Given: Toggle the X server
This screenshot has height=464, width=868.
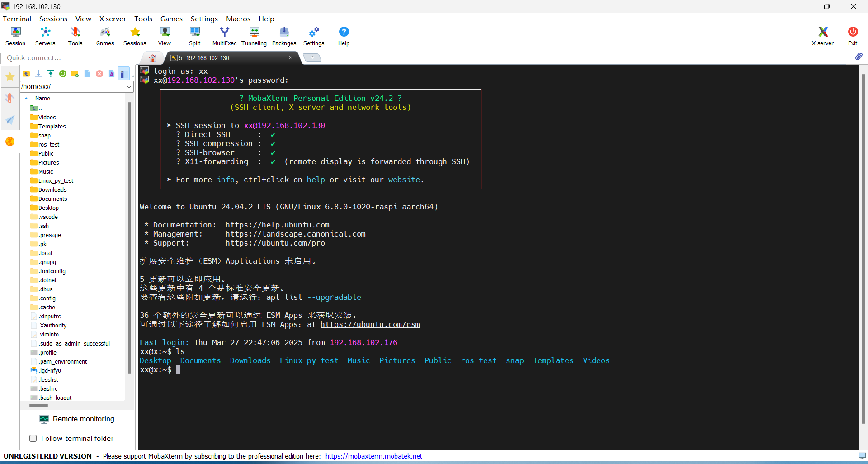Looking at the screenshot, I should click(x=822, y=36).
